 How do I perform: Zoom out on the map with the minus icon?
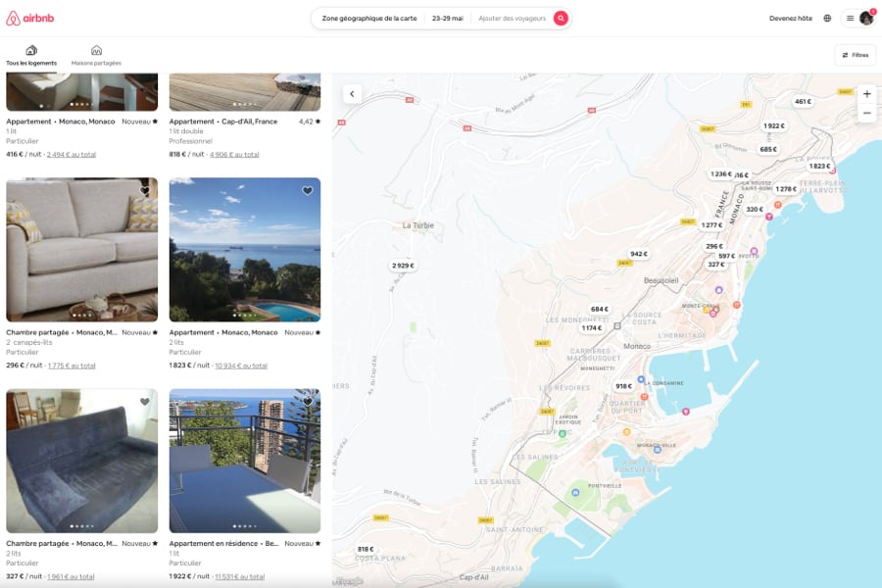pos(866,113)
